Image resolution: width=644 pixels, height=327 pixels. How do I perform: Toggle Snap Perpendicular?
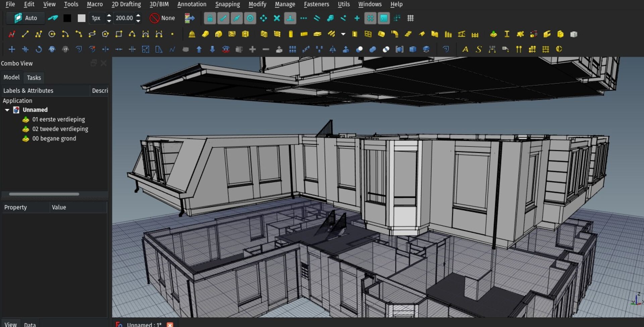click(290, 18)
